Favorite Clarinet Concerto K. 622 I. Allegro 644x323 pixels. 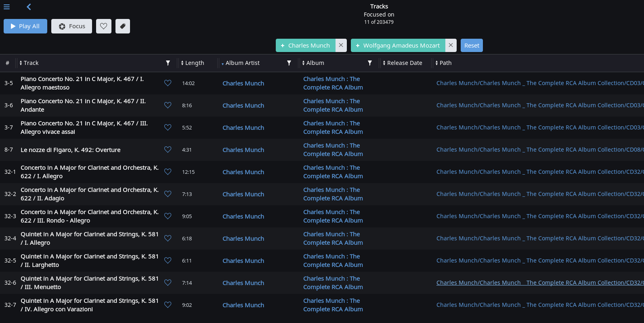point(168,172)
